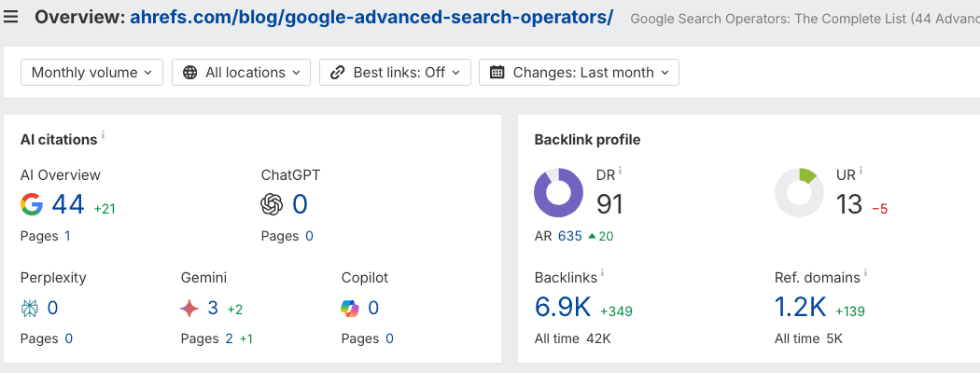980x373 pixels.
Task: Click the UR -5 change value
Action: point(880,209)
